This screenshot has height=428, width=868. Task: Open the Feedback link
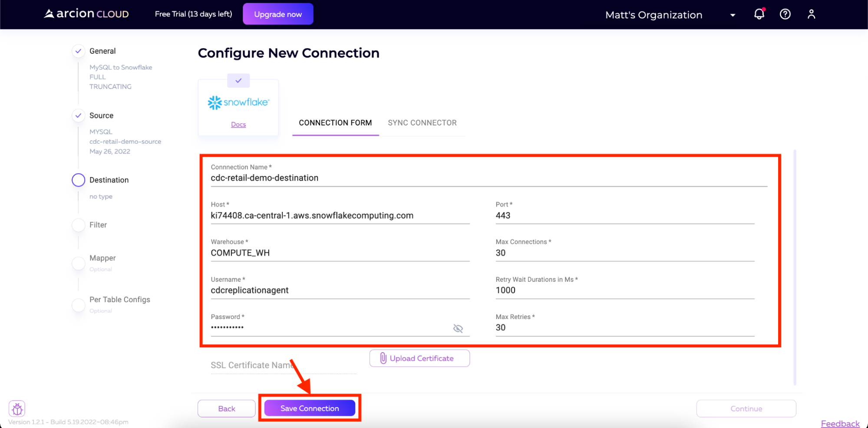click(x=840, y=423)
